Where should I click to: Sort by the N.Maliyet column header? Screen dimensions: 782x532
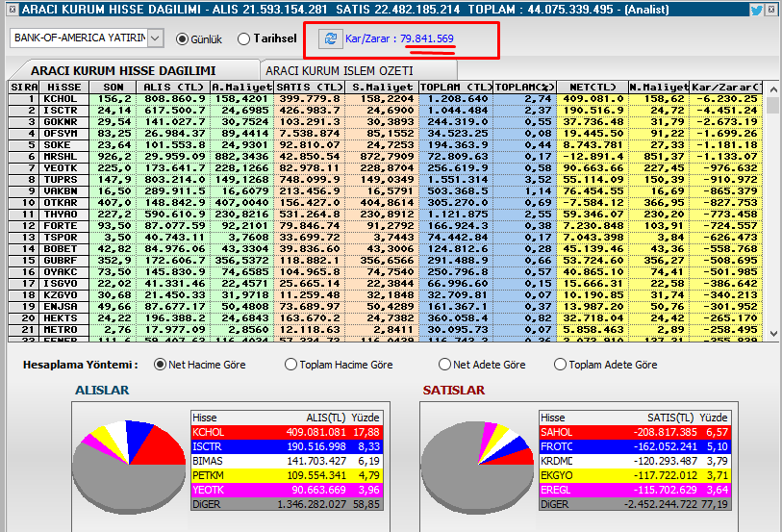pos(659,88)
